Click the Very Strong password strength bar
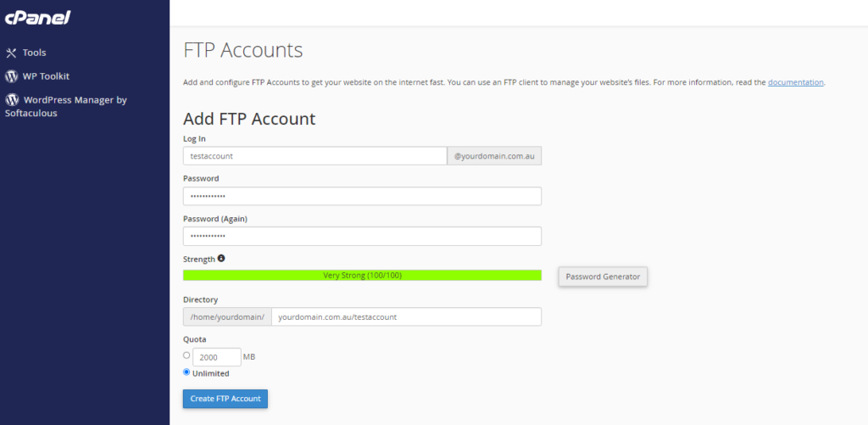The height and width of the screenshot is (425, 868). click(x=362, y=276)
